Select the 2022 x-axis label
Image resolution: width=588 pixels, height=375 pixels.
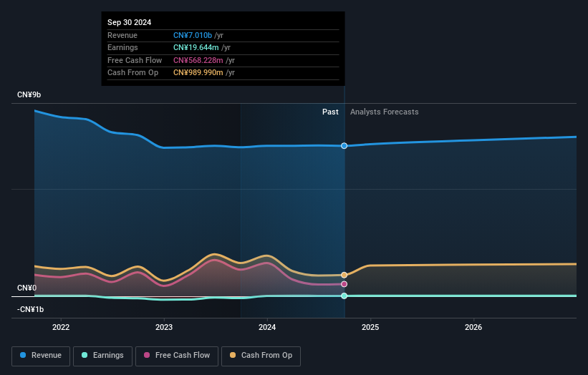61,327
